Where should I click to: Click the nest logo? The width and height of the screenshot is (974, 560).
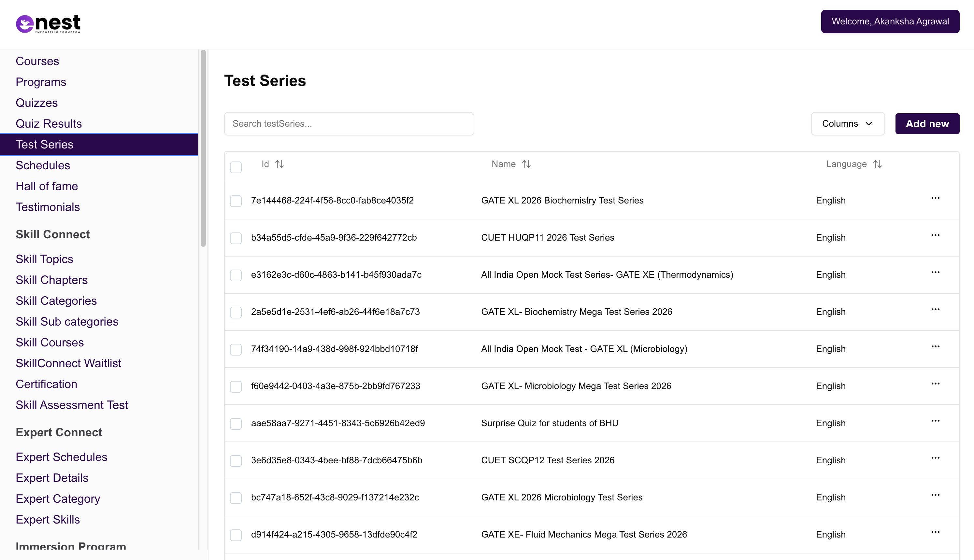pyautogui.click(x=48, y=24)
